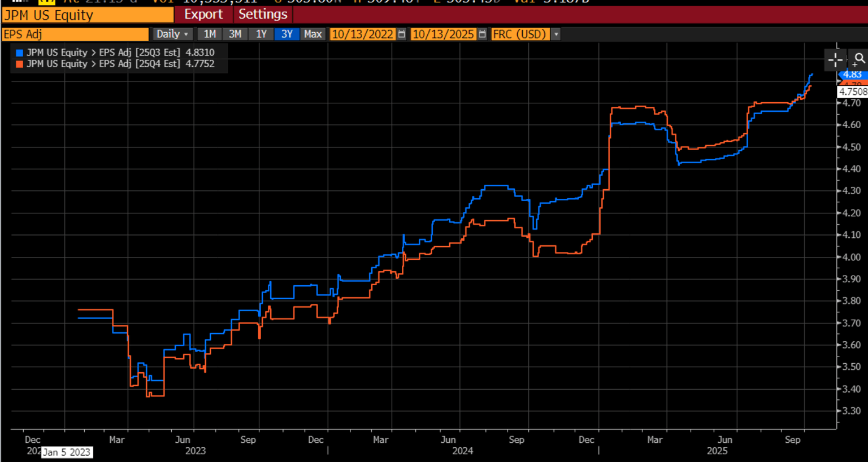Viewport: 868px width, 462px height.
Task: Click the 3.60 y-axis label
Action: point(852,345)
